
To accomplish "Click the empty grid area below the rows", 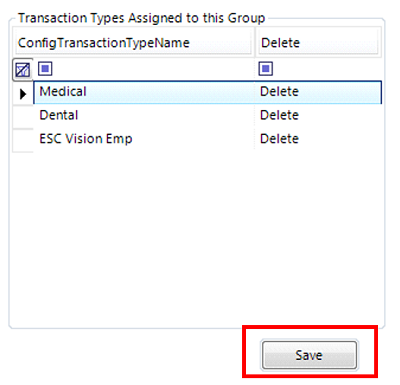I will [x=197, y=238].
